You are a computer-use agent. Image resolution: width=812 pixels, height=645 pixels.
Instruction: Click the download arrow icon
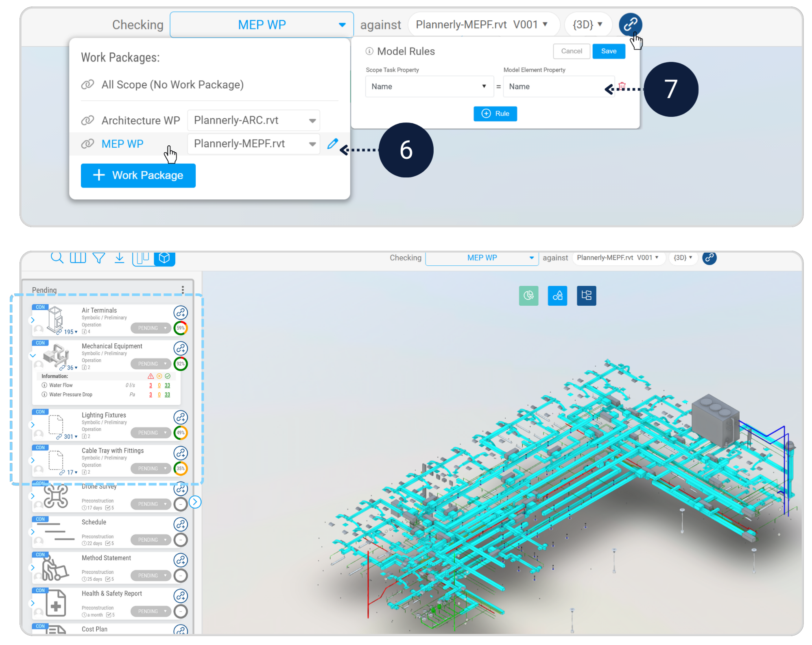click(x=119, y=258)
